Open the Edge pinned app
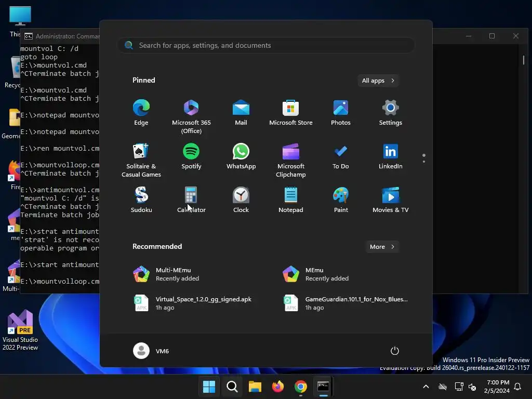This screenshot has width=532, height=399. pos(141,113)
